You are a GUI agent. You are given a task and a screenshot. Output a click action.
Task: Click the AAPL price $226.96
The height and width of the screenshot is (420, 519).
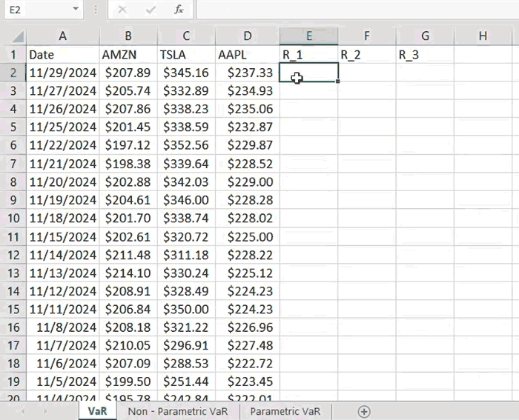pos(248,327)
